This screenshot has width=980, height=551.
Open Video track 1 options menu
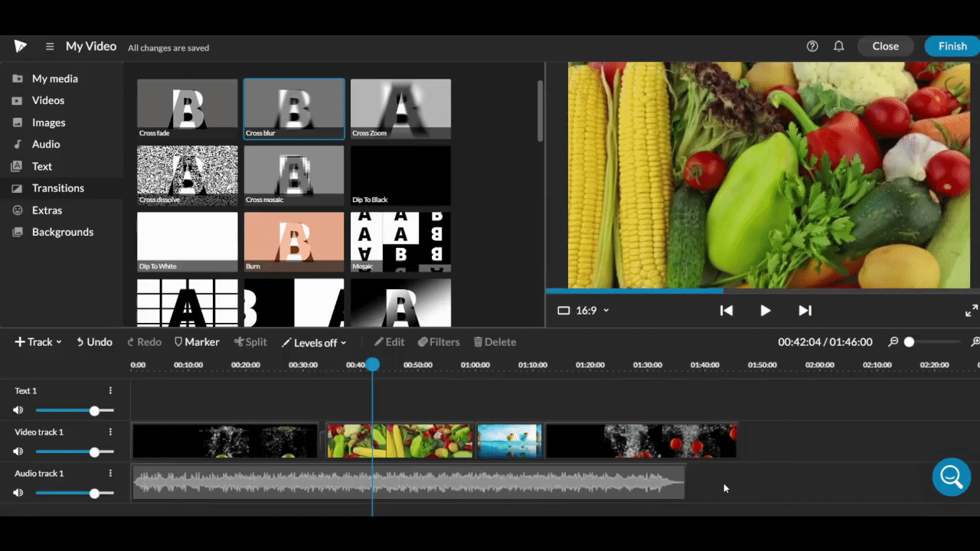110,432
